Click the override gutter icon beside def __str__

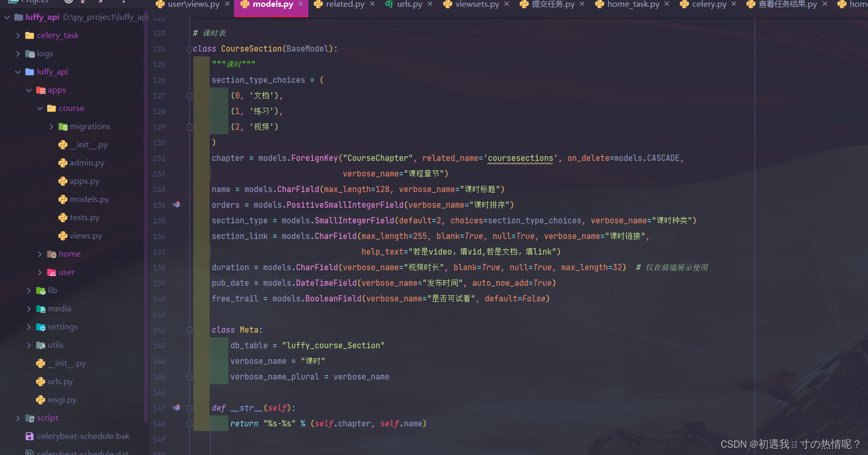pyautogui.click(x=176, y=408)
